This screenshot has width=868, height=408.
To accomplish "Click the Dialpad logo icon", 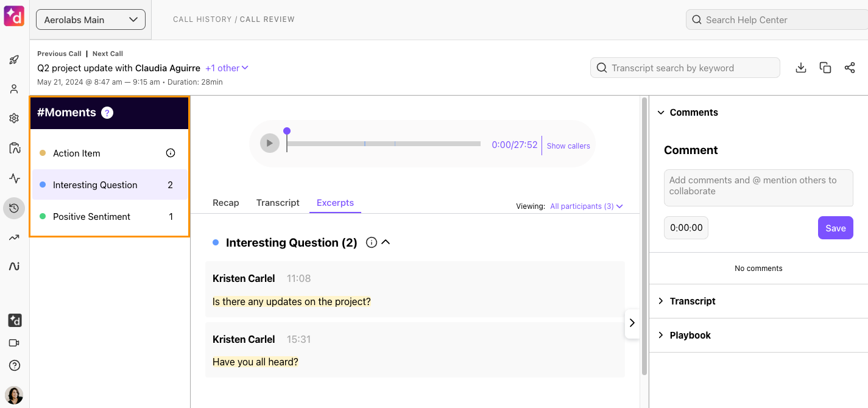I will pyautogui.click(x=13, y=15).
